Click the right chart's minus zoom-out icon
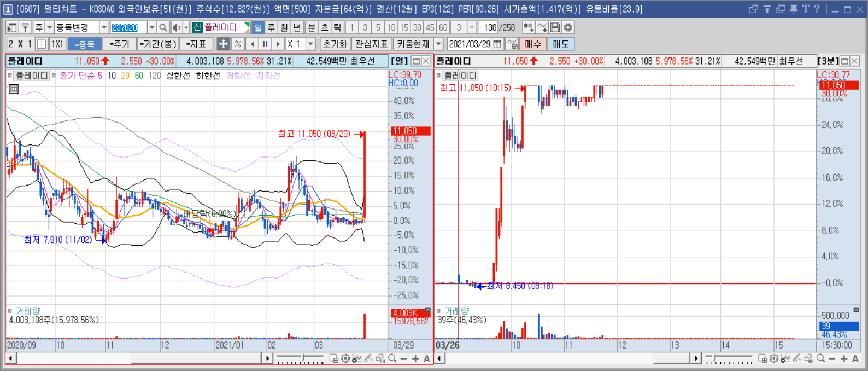This screenshot has width=868, height=371. click(x=832, y=358)
